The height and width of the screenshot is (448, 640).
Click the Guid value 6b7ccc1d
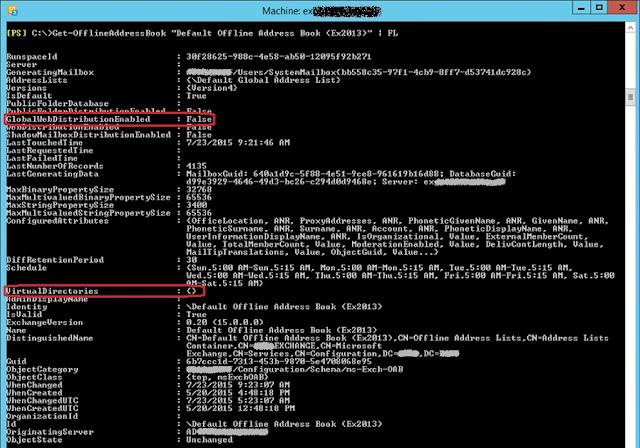coord(279,362)
